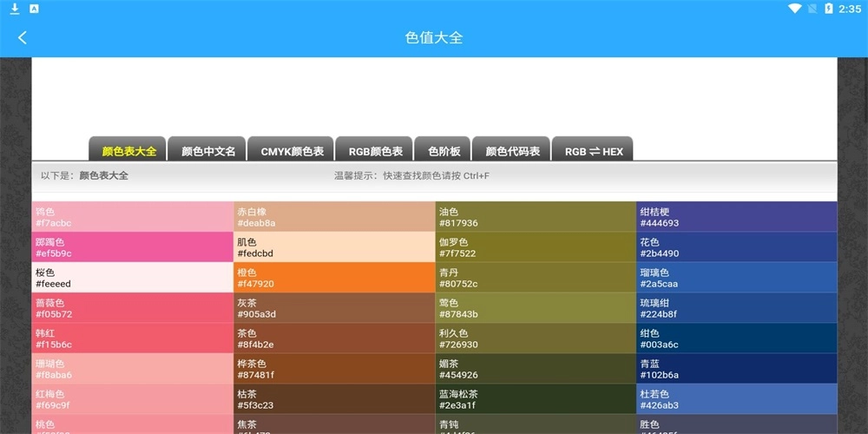Viewport: 868px width, 434px height.
Task: Pick the 琉璃色 #2a5caa swatch
Action: click(x=737, y=278)
